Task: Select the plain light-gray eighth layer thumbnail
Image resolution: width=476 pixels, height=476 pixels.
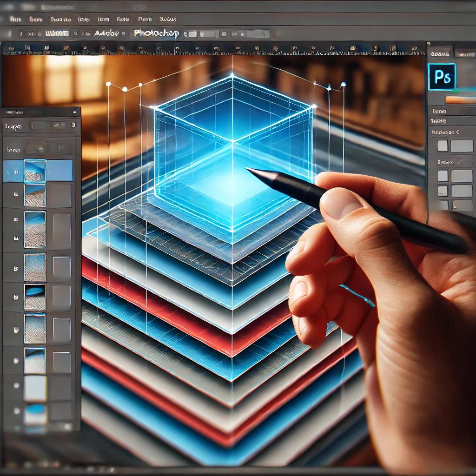Action: 35,389
